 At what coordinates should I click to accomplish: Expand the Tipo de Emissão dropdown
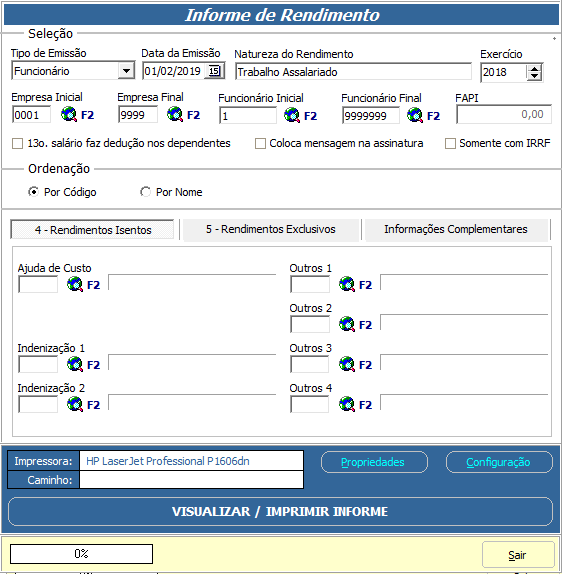pyautogui.click(x=126, y=71)
